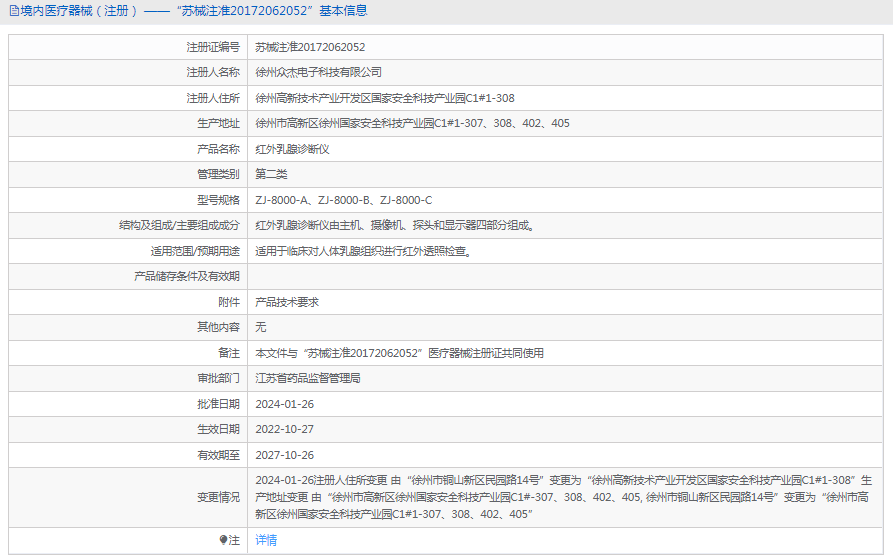Image resolution: width=893 pixels, height=560 pixels.
Task: Select attachment value 产品技术要求
Action: coord(287,302)
